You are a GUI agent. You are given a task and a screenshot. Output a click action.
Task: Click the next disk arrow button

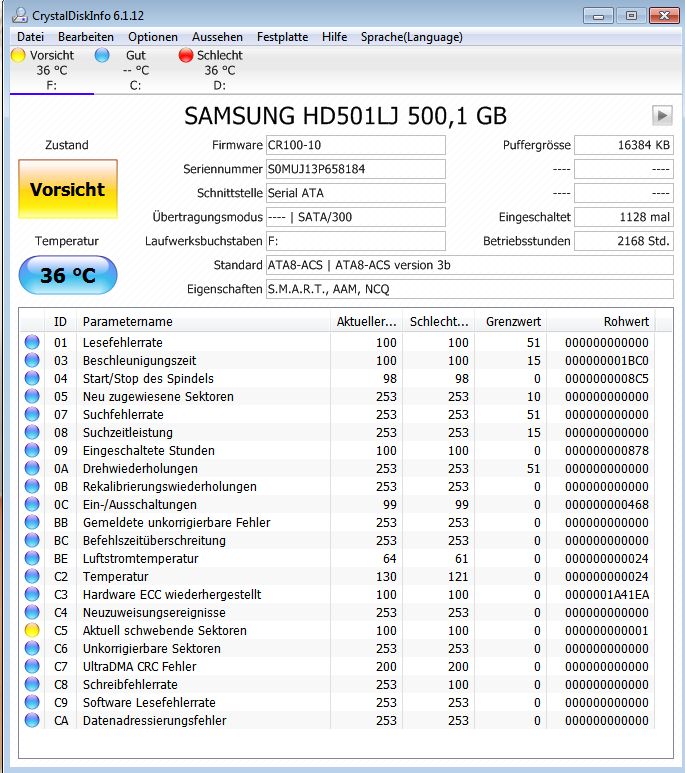(x=662, y=116)
